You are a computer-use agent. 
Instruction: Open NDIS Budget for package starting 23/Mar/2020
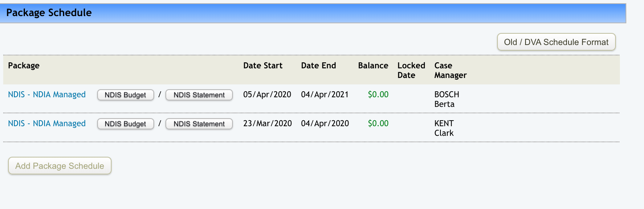tap(125, 124)
